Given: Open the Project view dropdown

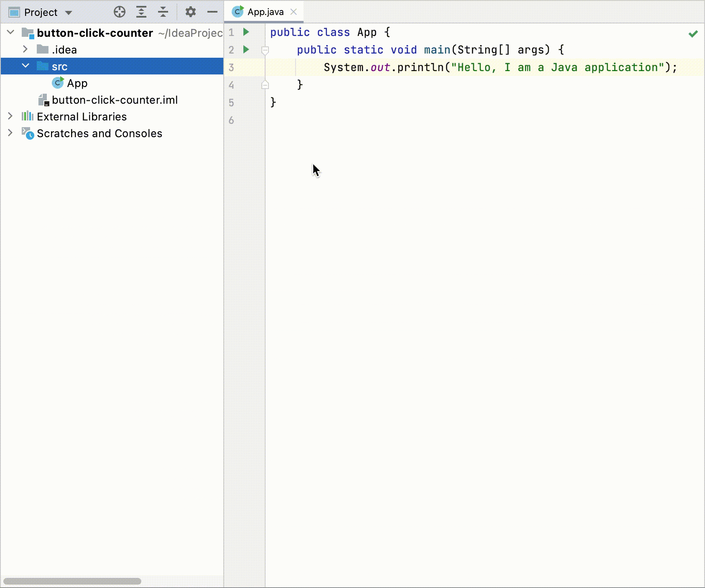Looking at the screenshot, I should (68, 12).
